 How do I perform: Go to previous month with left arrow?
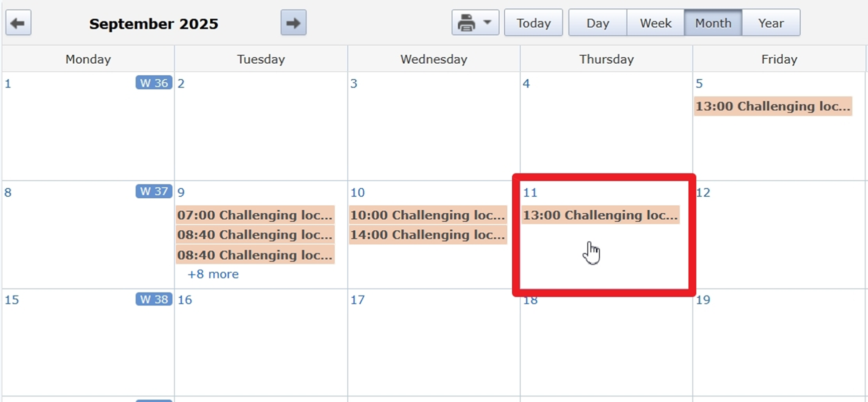[x=18, y=23]
